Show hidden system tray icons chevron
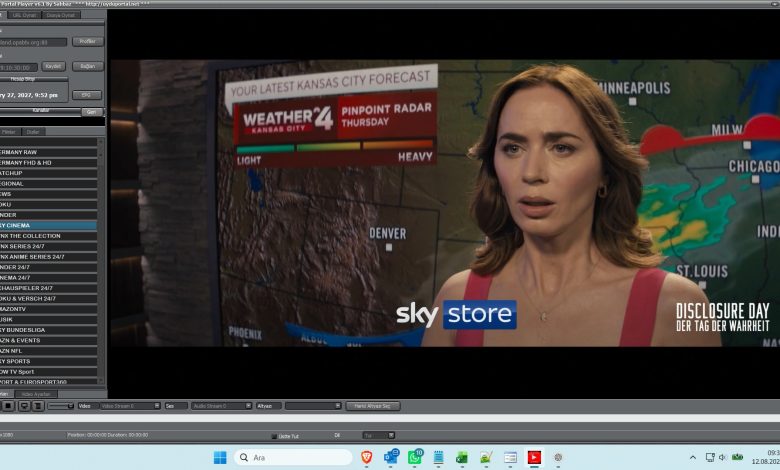Image resolution: width=780 pixels, height=470 pixels. click(692, 457)
